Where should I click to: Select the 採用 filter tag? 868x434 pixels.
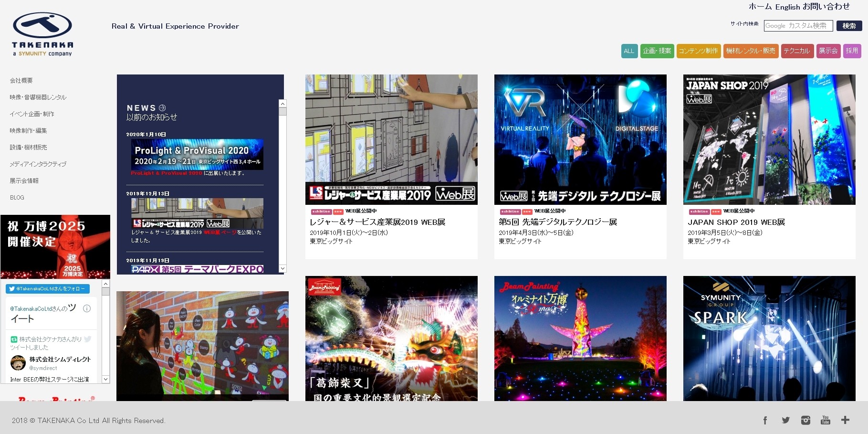(x=852, y=51)
